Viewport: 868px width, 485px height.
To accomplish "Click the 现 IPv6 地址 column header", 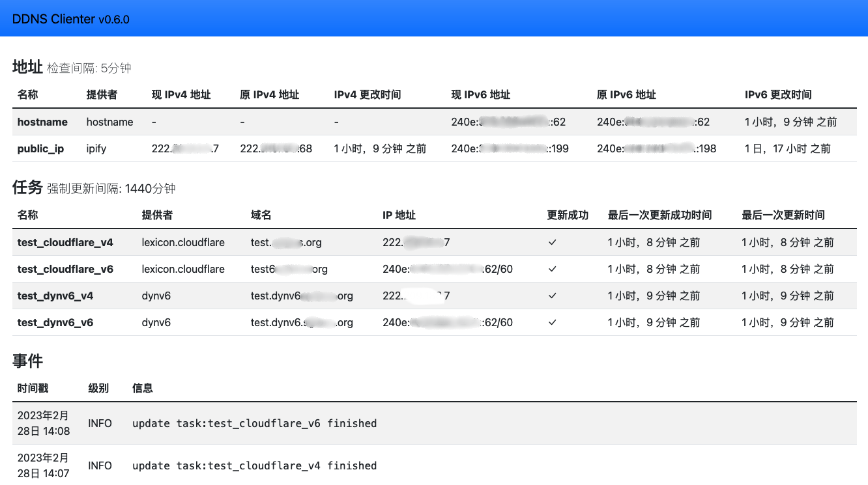I will click(x=481, y=95).
